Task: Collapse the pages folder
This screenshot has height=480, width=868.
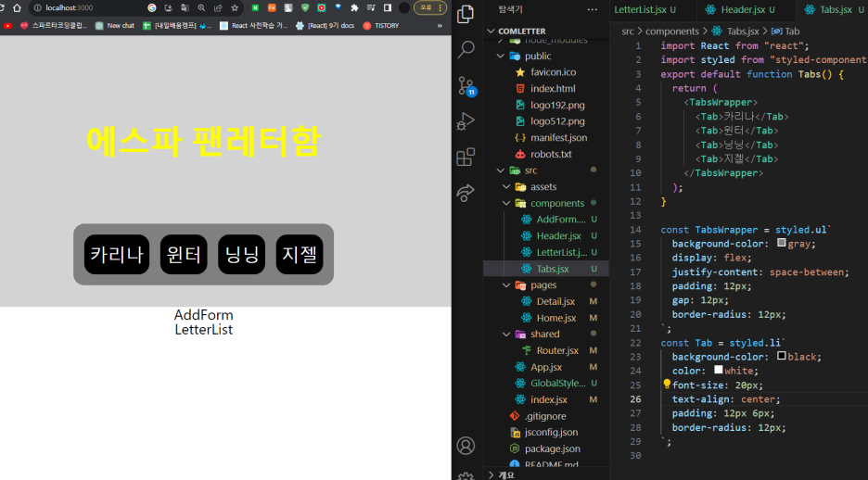Action: point(506,284)
